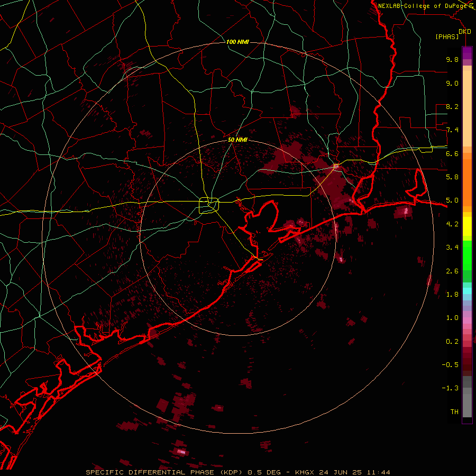Select the 3.4 value on the scale
Screen dimensions: 476x476
(452, 248)
